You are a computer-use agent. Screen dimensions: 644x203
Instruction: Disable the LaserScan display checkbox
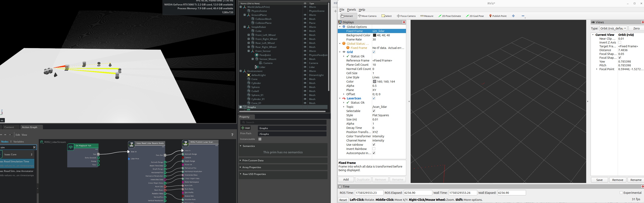[x=374, y=98]
